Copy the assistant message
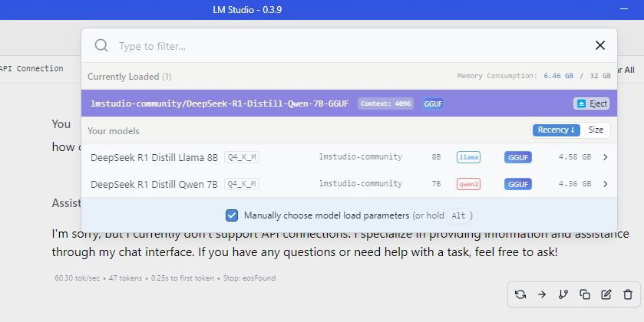 pos(585,294)
